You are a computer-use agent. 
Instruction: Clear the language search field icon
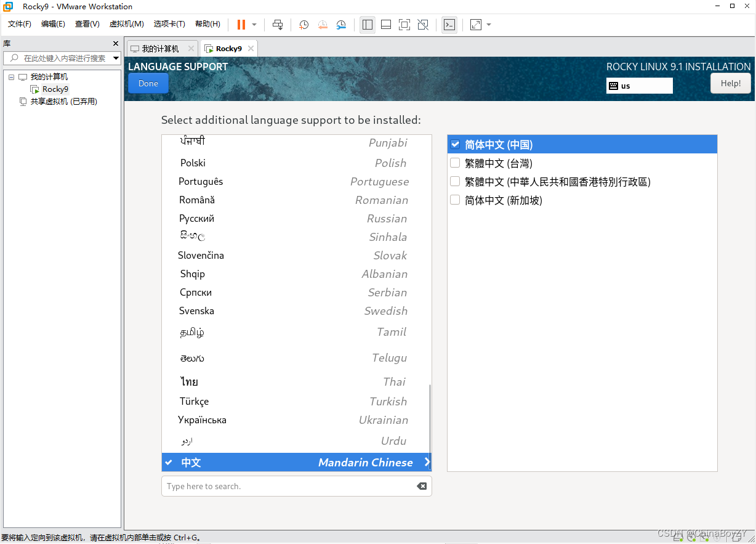pyautogui.click(x=422, y=486)
